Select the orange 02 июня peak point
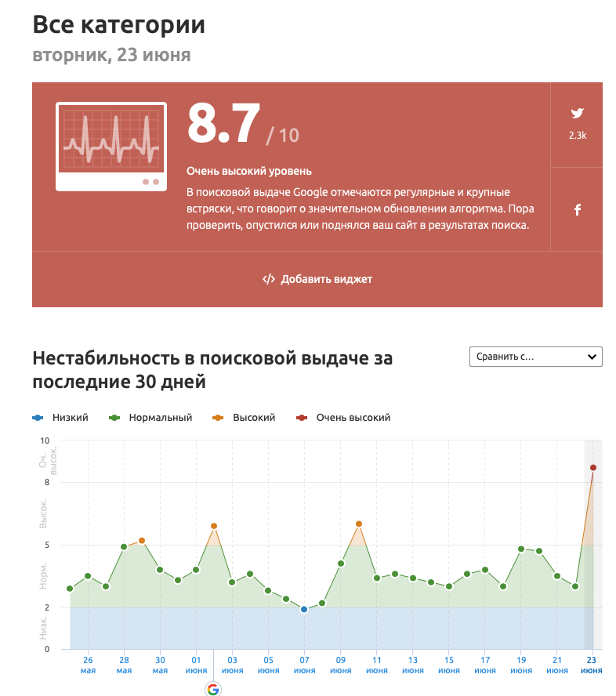This screenshot has width=616, height=696. 214,526
